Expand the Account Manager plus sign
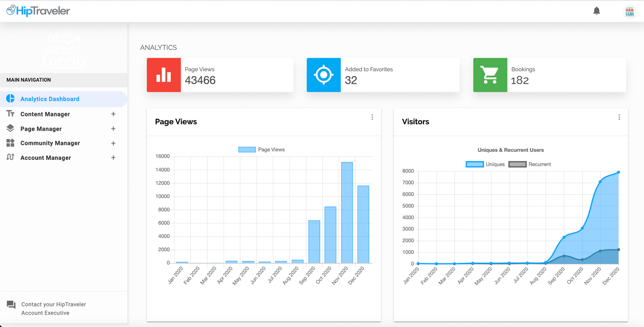The width and height of the screenshot is (644, 327). 113,158
